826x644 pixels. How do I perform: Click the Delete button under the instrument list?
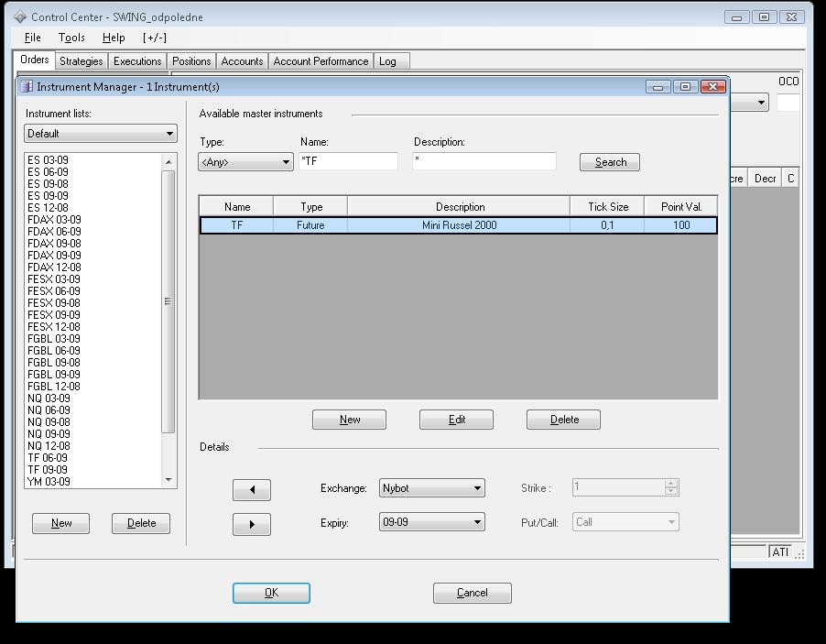(x=141, y=523)
